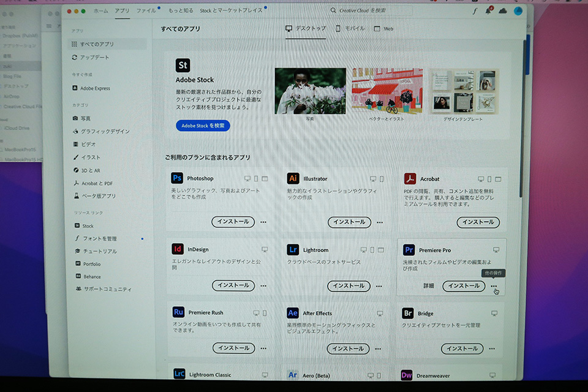588x392 pixels.
Task: Install After Effects
Action: (x=348, y=349)
